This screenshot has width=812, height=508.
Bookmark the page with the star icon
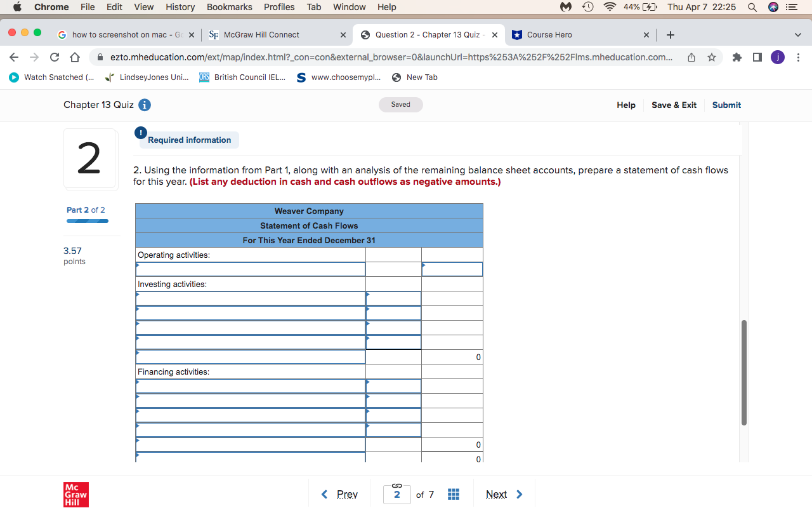click(711, 57)
